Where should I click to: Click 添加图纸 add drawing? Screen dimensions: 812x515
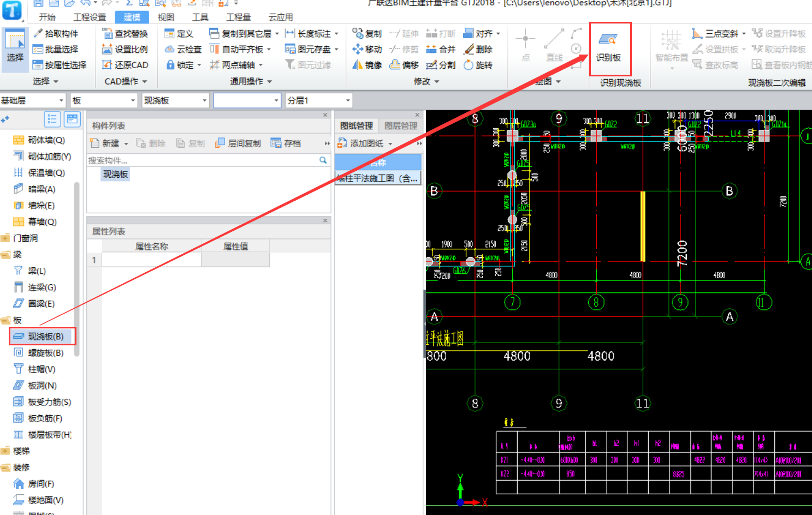pyautogui.click(x=364, y=143)
